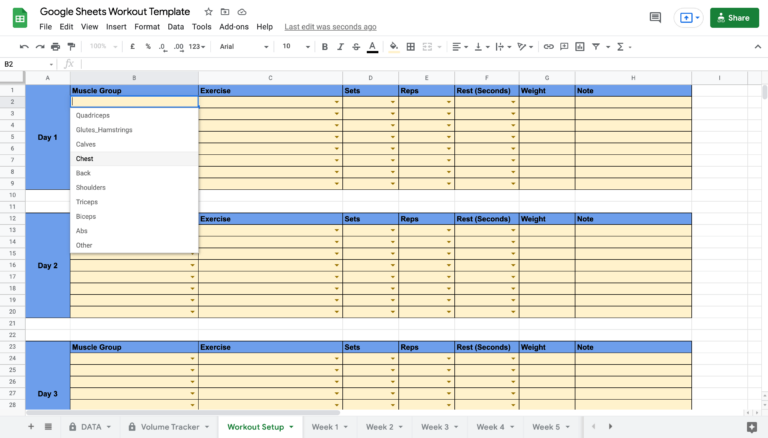Select Quadriceps from the dropdown list
Viewport: 768px width, 438px height.
134,116
